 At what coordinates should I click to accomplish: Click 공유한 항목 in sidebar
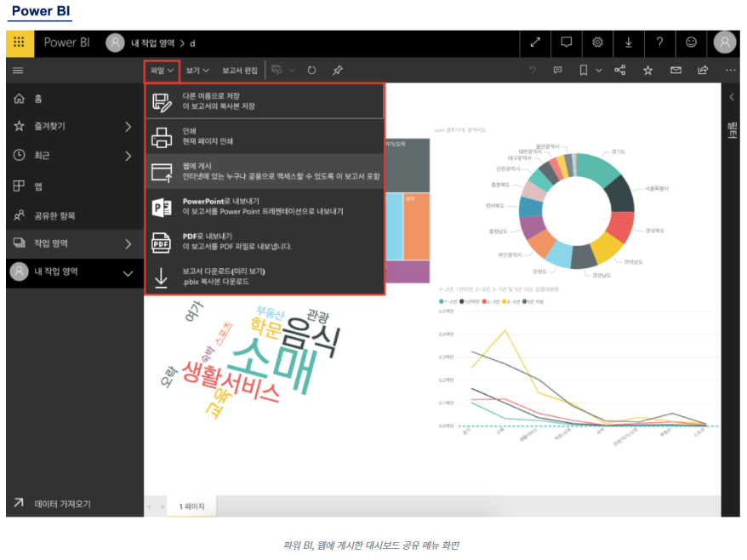coord(54,215)
